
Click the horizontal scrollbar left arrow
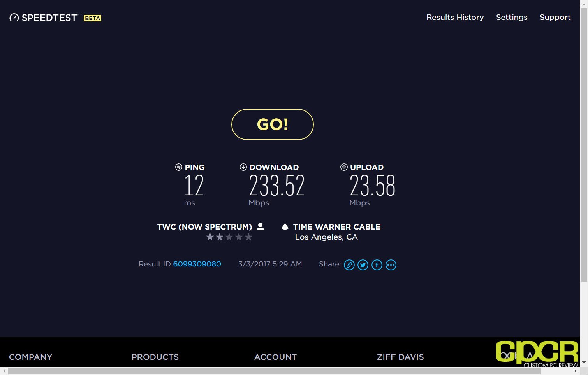4,371
